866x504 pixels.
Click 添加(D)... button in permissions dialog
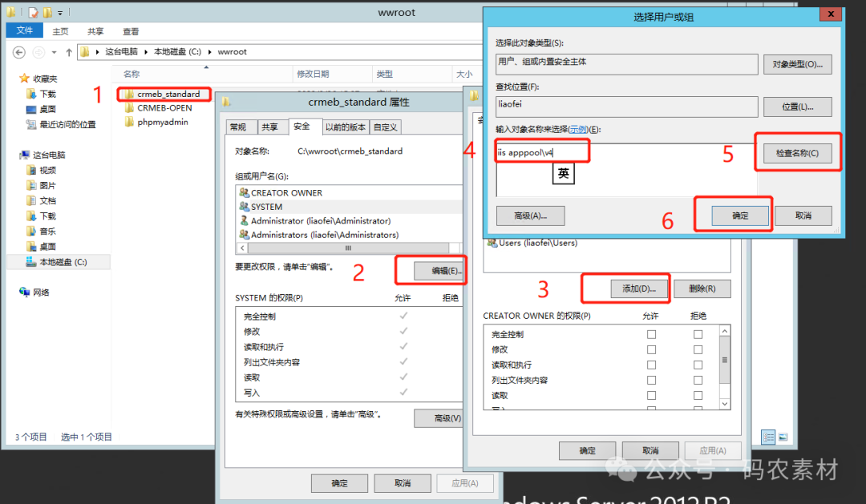click(639, 288)
